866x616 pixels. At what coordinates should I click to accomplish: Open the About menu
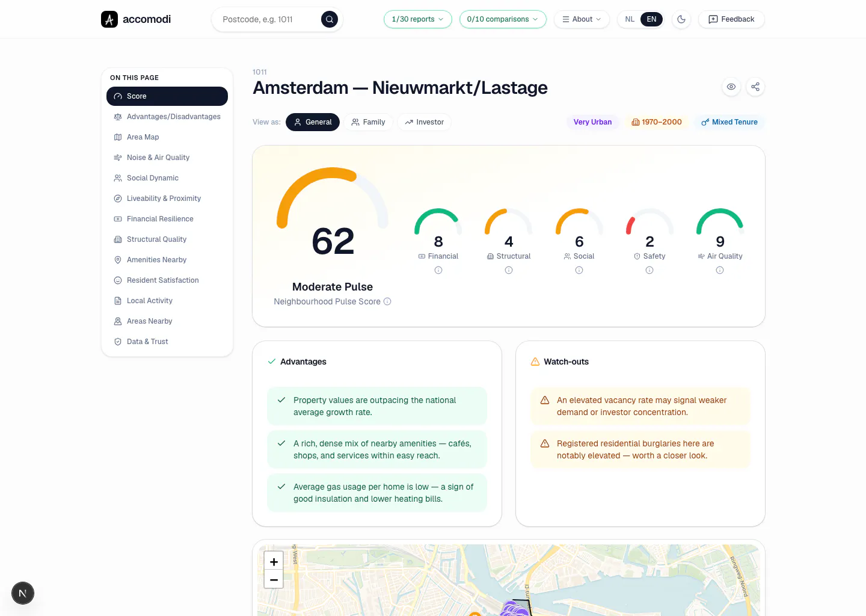582,19
